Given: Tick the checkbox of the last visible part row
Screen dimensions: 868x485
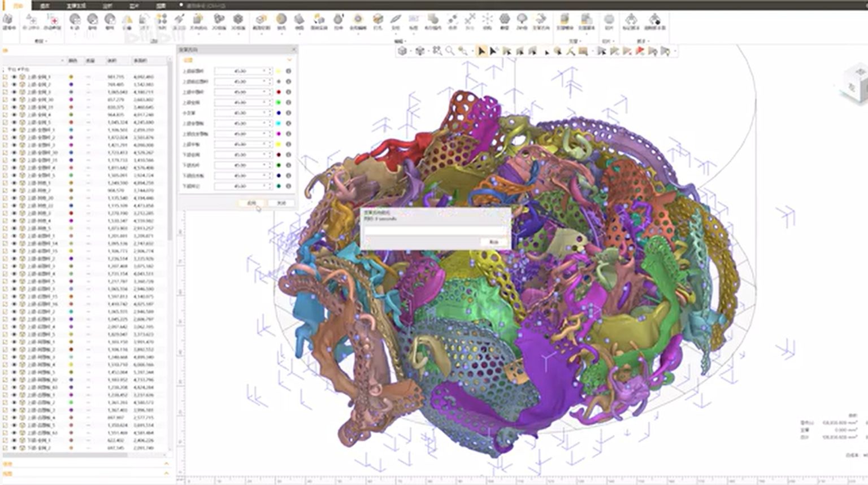Looking at the screenshot, I should pos(5,448).
